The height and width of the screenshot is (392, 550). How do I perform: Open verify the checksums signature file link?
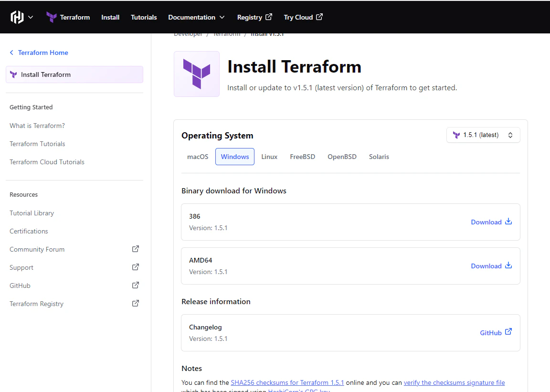454,382
